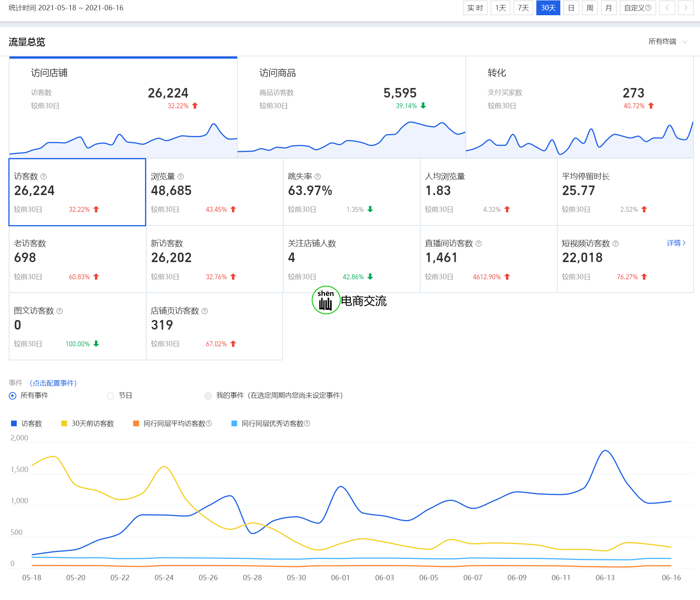Select the 跳失率 63.97% metric card

352,192
